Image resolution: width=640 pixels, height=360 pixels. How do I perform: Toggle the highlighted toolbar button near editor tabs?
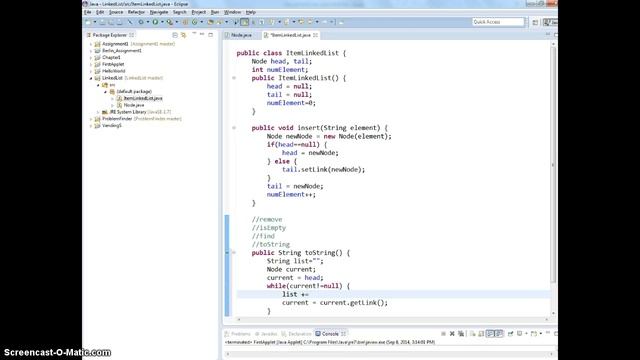click(x=244, y=22)
